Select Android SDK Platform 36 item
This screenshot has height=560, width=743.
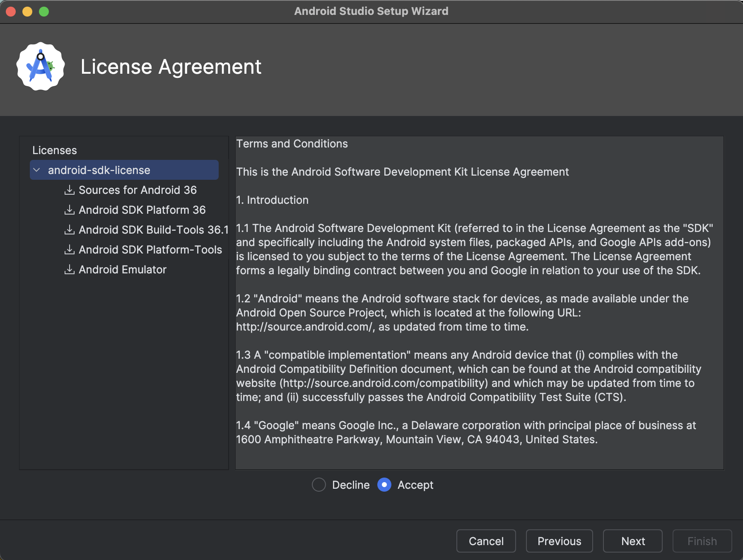click(142, 210)
